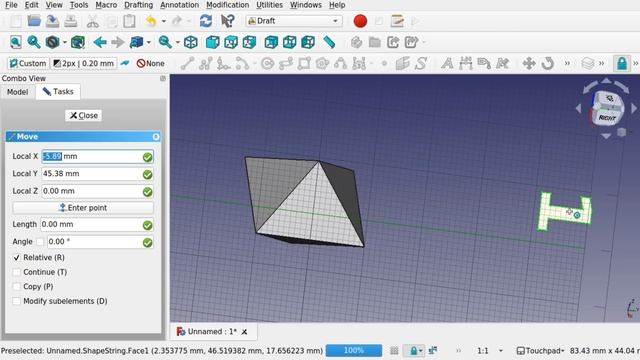This screenshot has width=640, height=360.
Task: Switch to the Tasks tab
Action: (58, 92)
